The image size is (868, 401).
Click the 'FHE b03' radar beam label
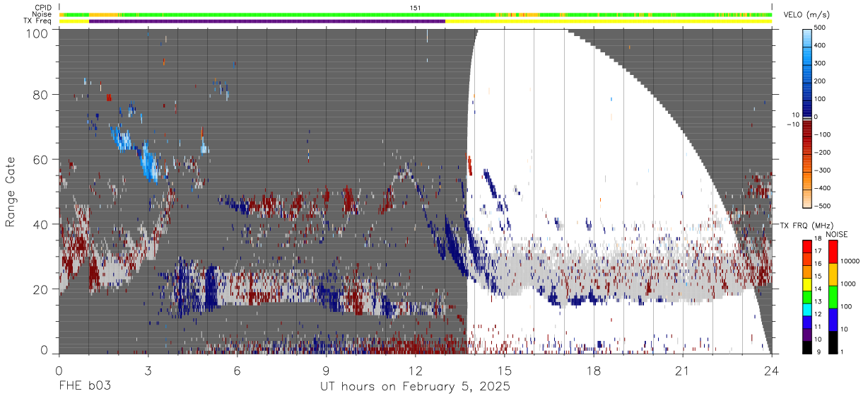84,387
